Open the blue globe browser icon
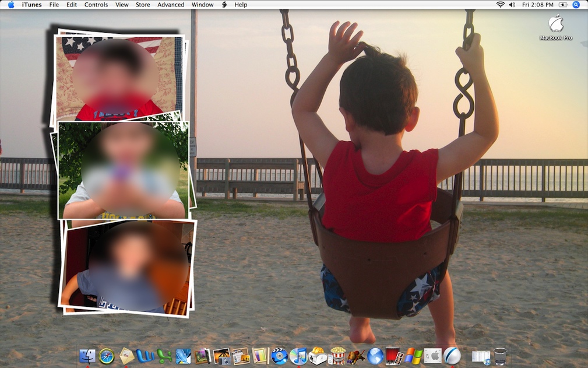Screen dimensions: 588x368 375,356
